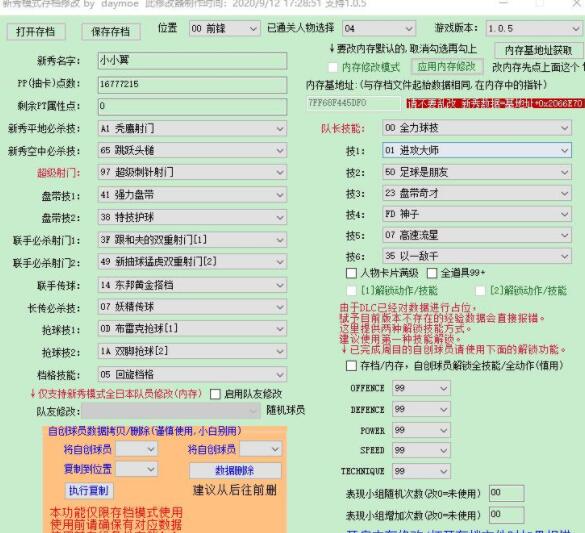Edit the 剩余PT属性点 field

click(193, 106)
